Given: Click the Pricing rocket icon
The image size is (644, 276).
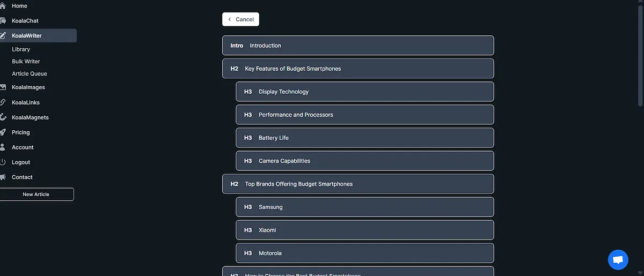Looking at the screenshot, I should [3, 132].
